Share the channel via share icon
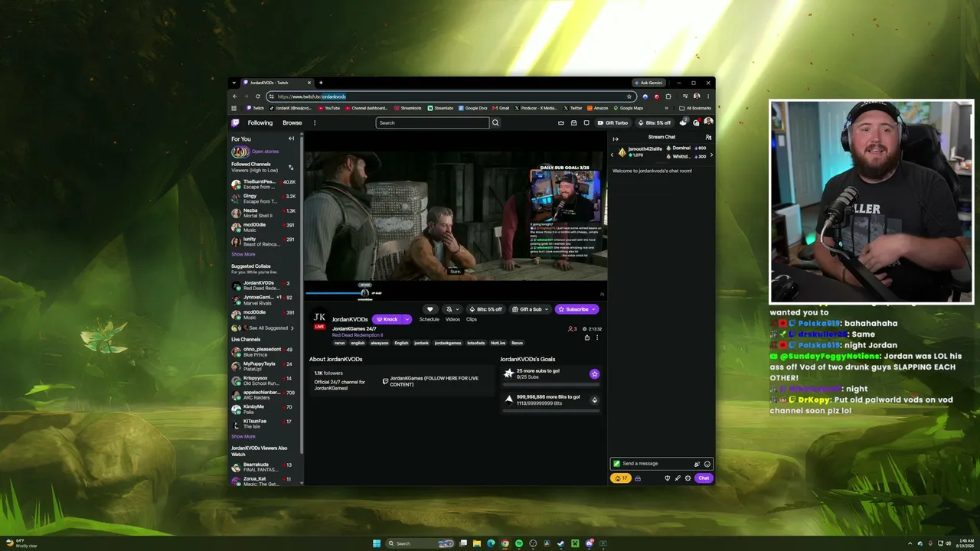980x551 pixels. pyautogui.click(x=587, y=337)
